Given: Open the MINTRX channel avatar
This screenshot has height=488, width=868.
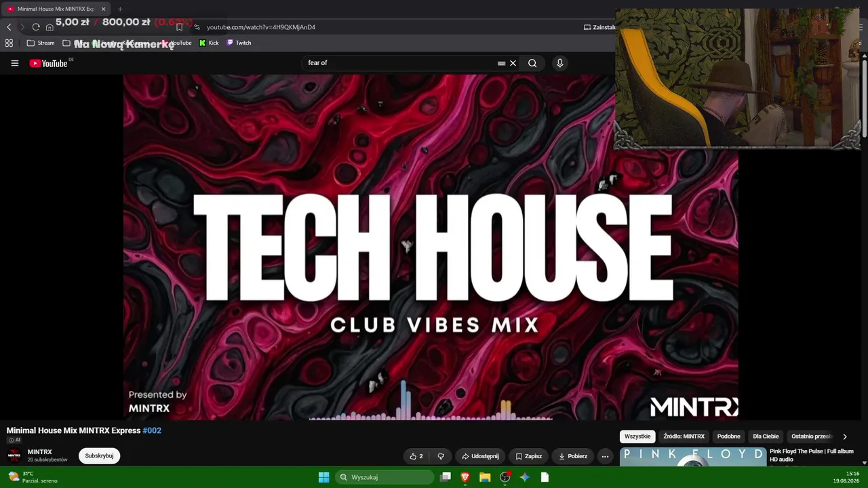Looking at the screenshot, I should [x=14, y=455].
